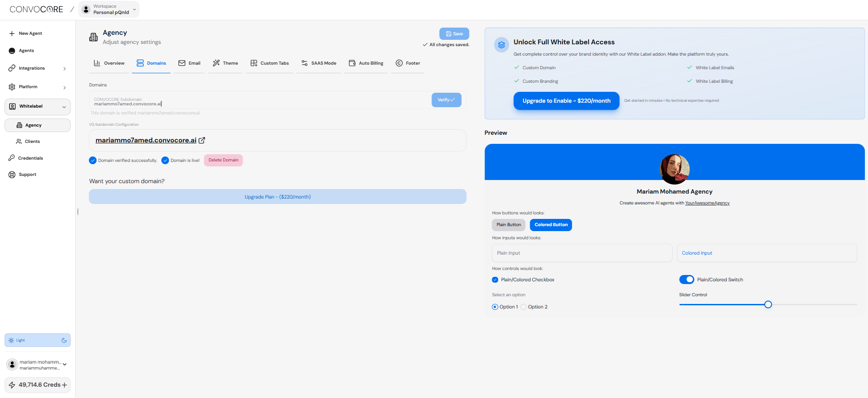This screenshot has height=398, width=868.
Task: Open the mariammo7amed.convocore.ai link
Action: 146,140
